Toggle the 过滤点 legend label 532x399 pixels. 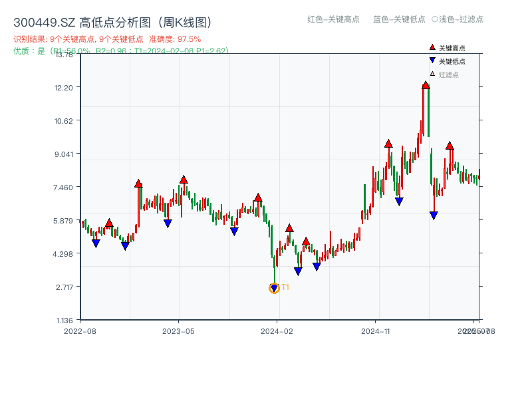(449, 74)
